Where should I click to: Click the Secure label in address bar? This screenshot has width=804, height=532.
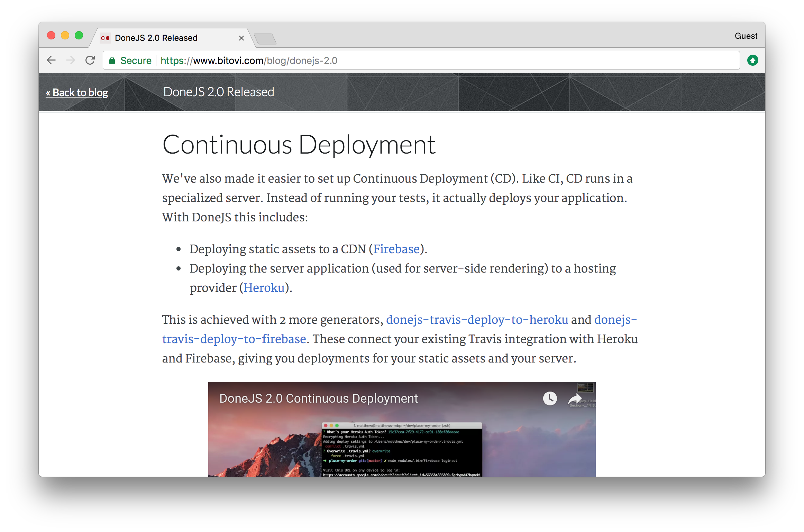pos(136,61)
